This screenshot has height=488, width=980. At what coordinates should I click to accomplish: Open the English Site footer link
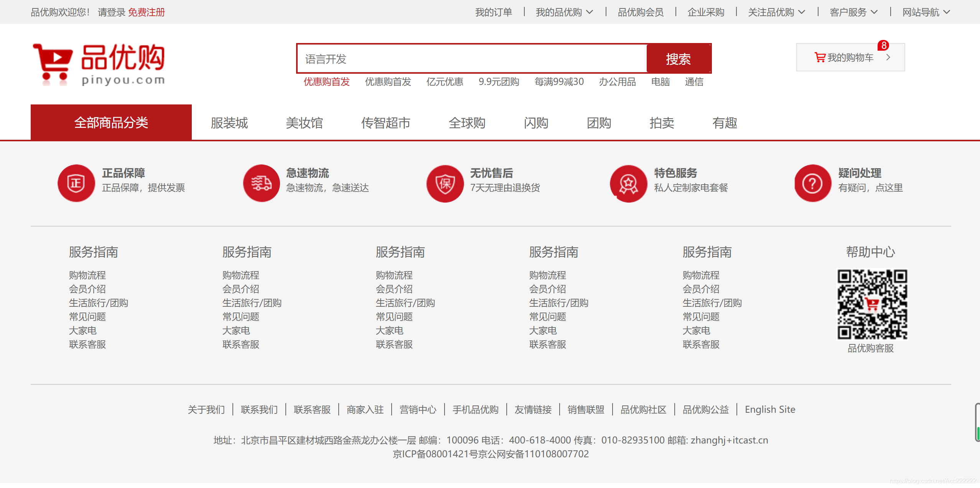click(770, 409)
